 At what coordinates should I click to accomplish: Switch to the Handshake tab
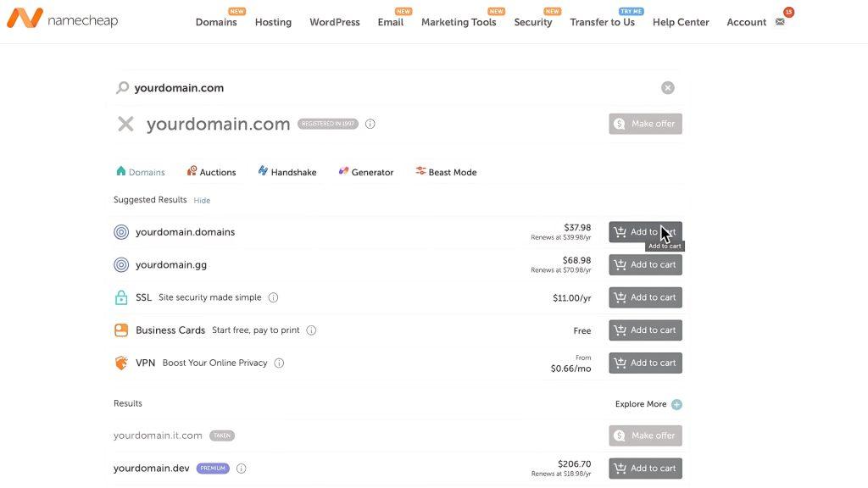pyautogui.click(x=287, y=172)
